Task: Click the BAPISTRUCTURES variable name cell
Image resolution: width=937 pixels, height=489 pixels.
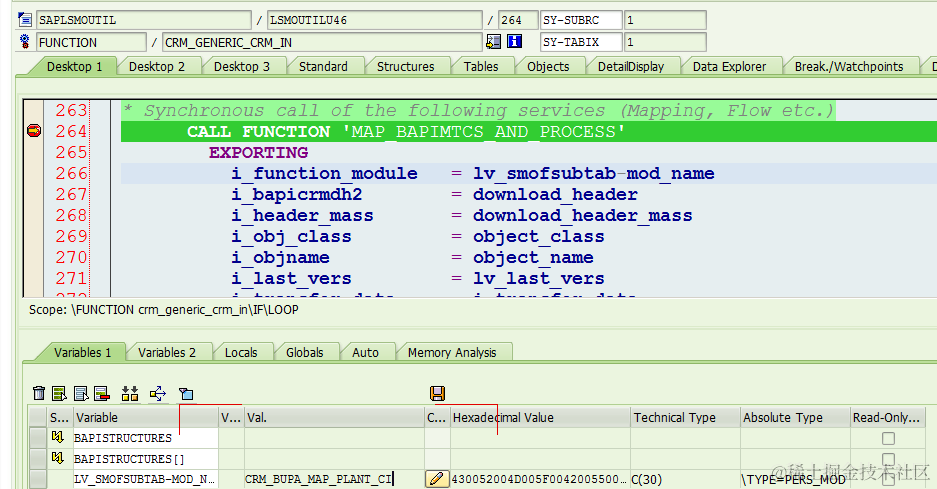Action: [145, 438]
